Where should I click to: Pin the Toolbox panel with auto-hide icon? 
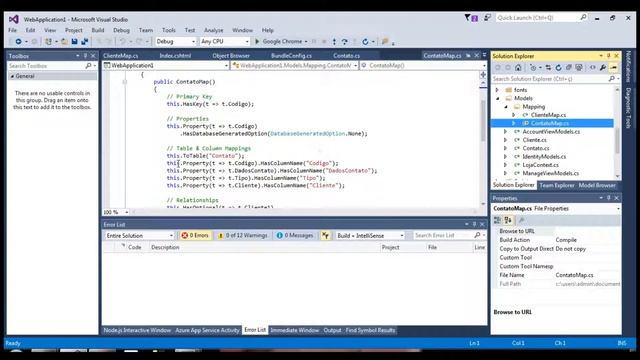pos(85,56)
